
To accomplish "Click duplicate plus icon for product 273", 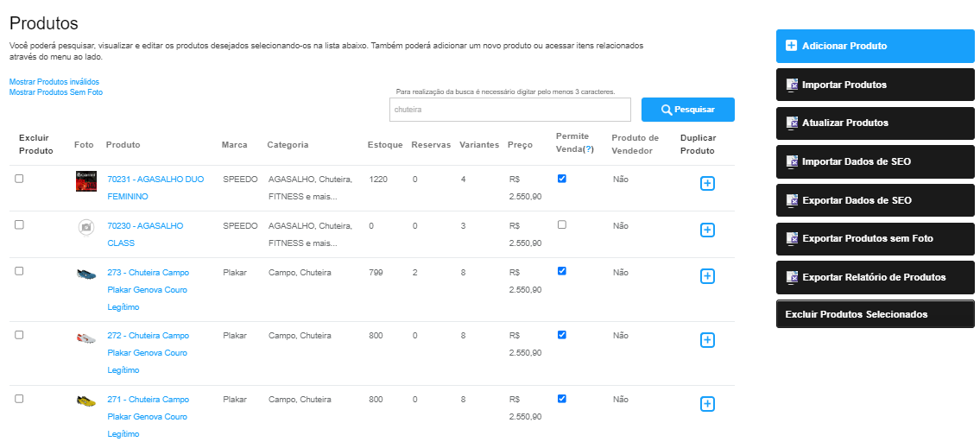I will [707, 276].
